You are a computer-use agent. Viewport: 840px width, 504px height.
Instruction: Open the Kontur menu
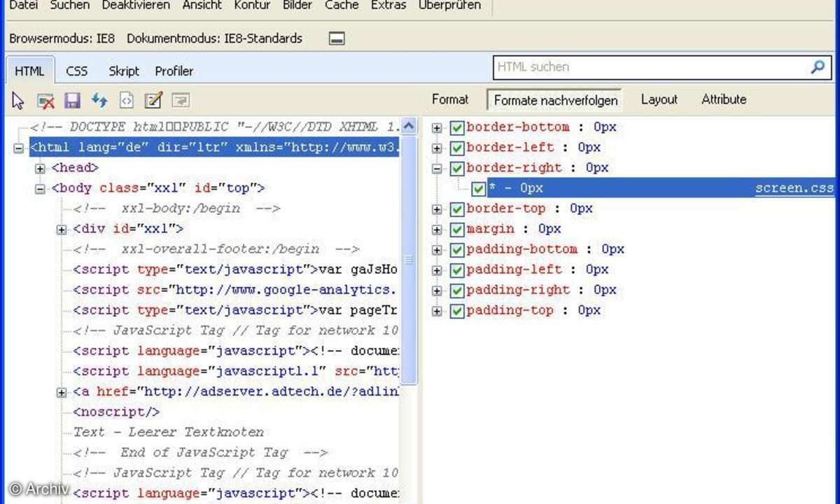(252, 5)
